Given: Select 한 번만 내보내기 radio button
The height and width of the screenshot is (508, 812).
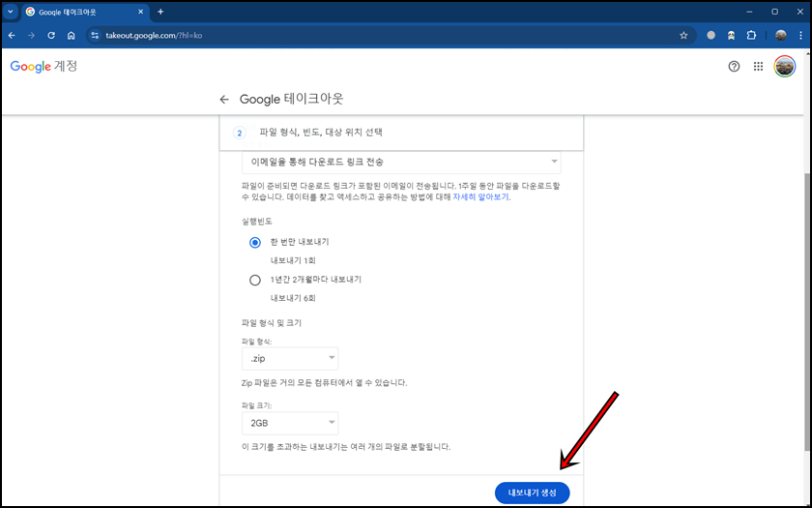Looking at the screenshot, I should pyautogui.click(x=255, y=242).
